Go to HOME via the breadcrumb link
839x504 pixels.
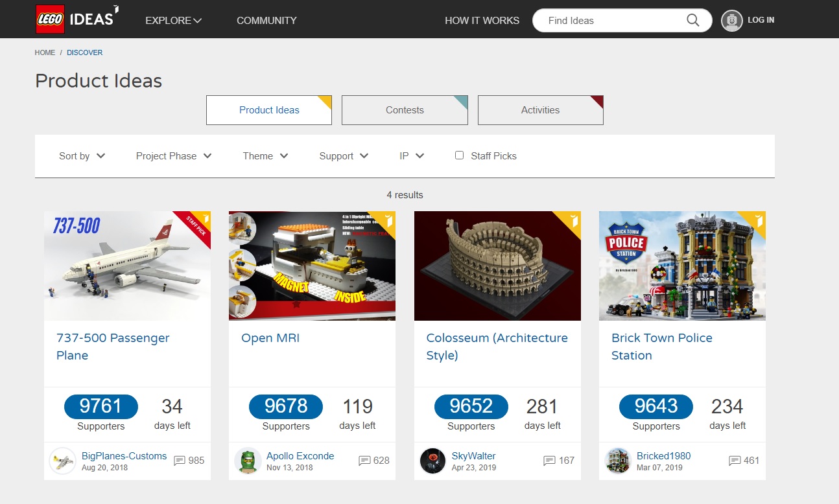tap(45, 52)
